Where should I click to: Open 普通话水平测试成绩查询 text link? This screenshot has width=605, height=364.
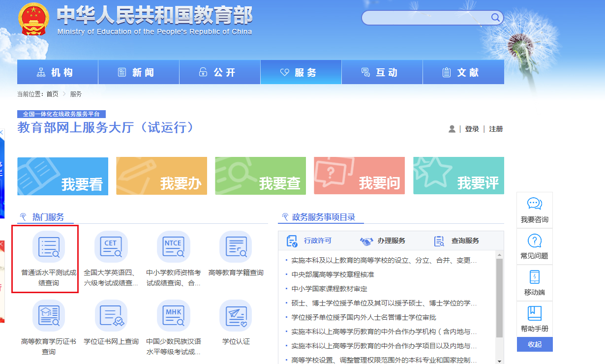(49, 278)
